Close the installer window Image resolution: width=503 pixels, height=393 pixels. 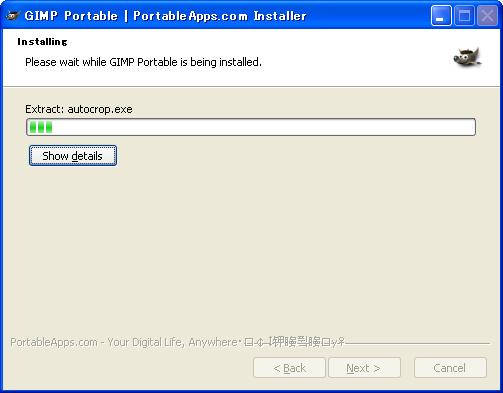[487, 16]
